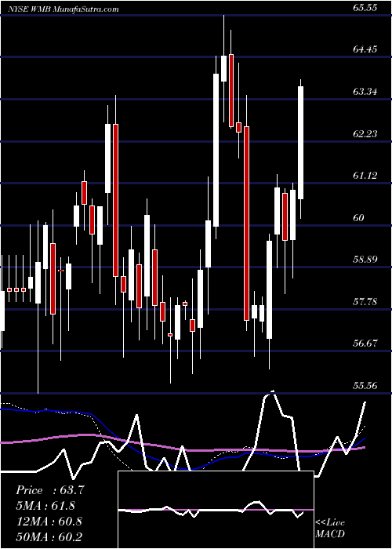This screenshot has height=549, width=392.
Task: Click the 62.23 price axis label
Action: 365,134
